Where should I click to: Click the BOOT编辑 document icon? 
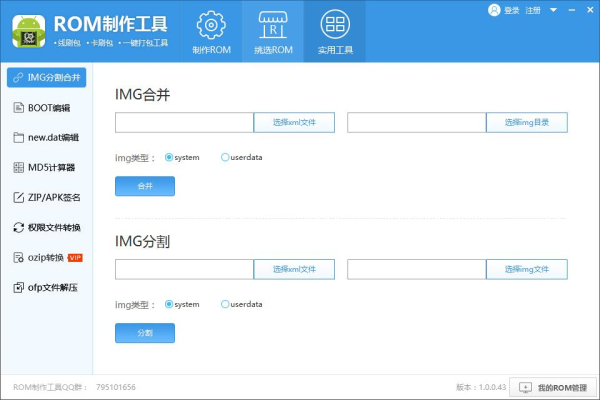pyautogui.click(x=18, y=108)
